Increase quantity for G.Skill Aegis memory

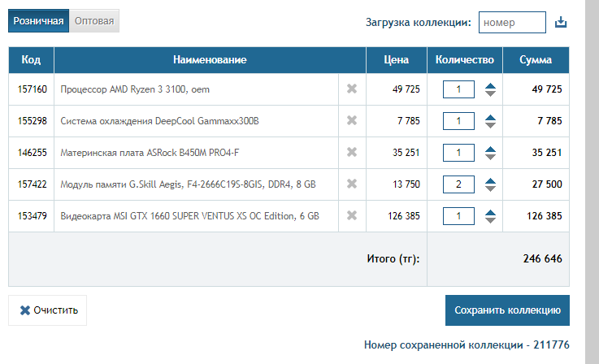(x=491, y=181)
